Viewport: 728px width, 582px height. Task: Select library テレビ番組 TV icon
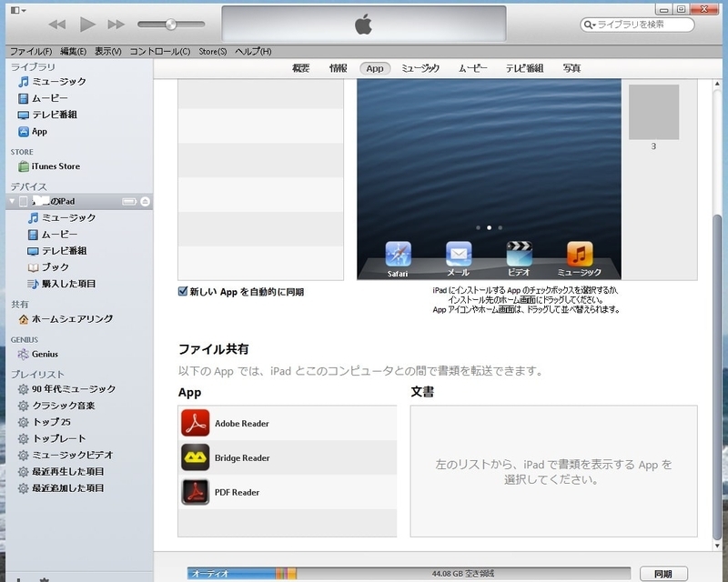(24, 115)
